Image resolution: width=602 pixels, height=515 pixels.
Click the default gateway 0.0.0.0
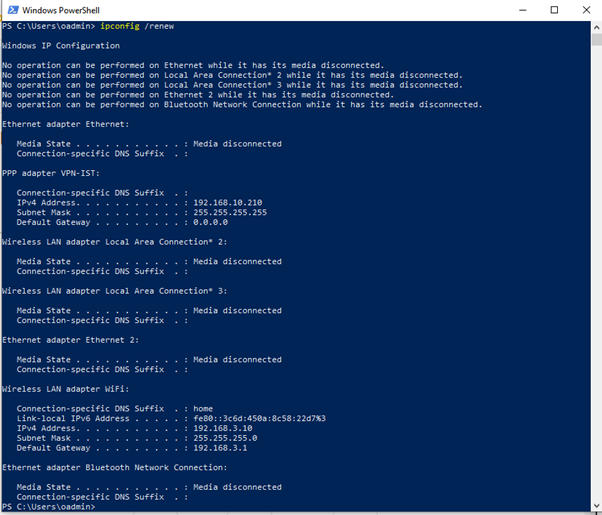pos(210,222)
